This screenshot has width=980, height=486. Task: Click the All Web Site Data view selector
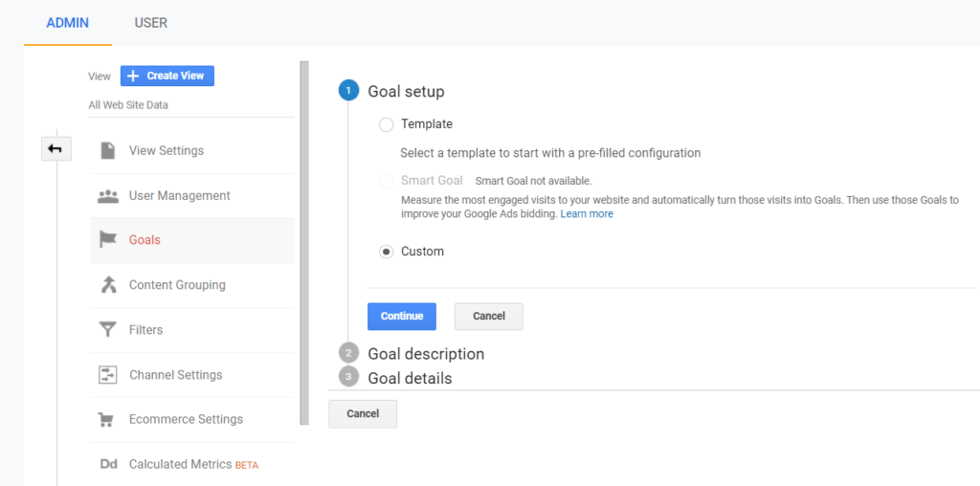(x=128, y=105)
